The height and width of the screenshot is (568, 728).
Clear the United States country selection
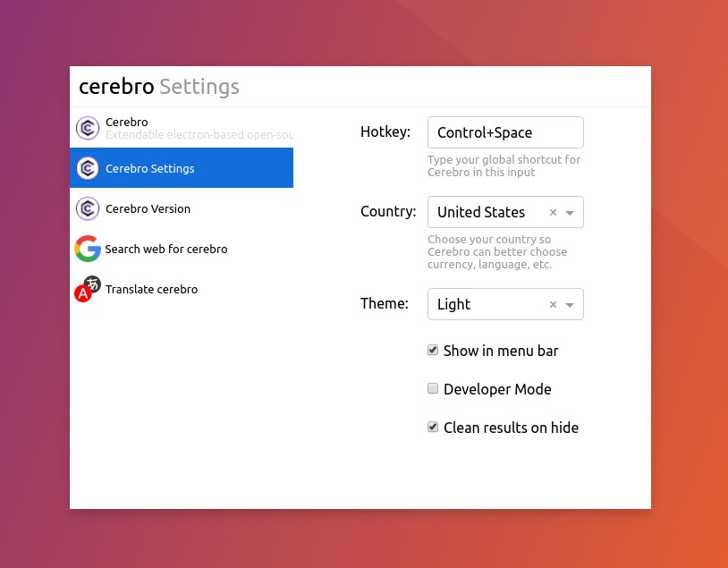point(553,212)
